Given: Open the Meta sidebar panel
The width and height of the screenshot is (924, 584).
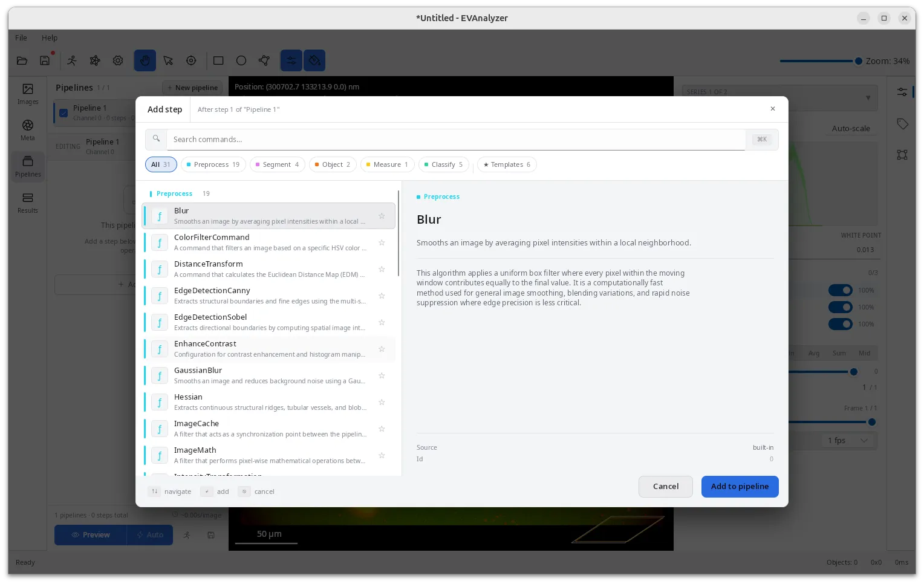Looking at the screenshot, I should point(28,131).
